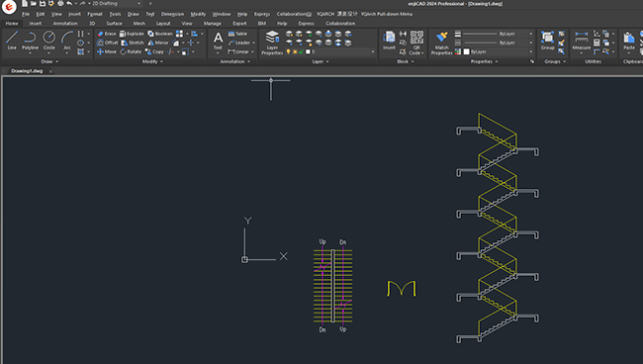643x364 pixels.
Task: Select the Move tool
Action: pos(107,51)
